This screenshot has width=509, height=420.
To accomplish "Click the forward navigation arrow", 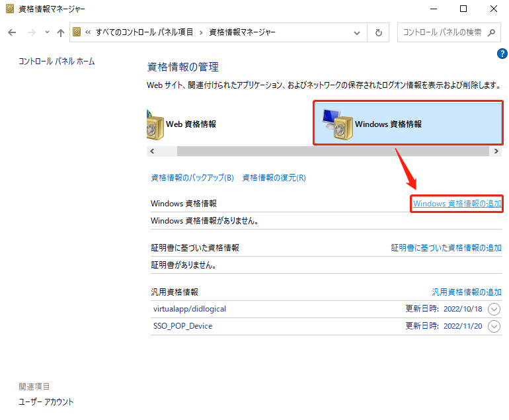I will click(32, 32).
